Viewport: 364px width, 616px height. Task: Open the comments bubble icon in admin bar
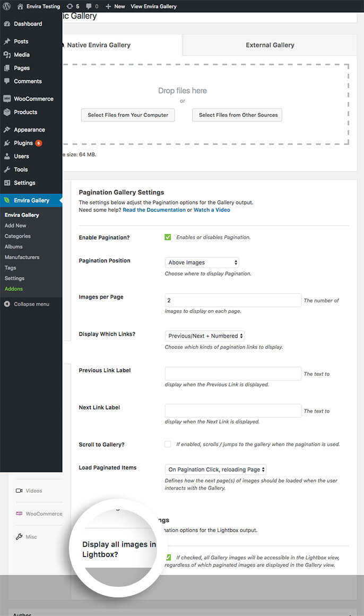tap(89, 6)
